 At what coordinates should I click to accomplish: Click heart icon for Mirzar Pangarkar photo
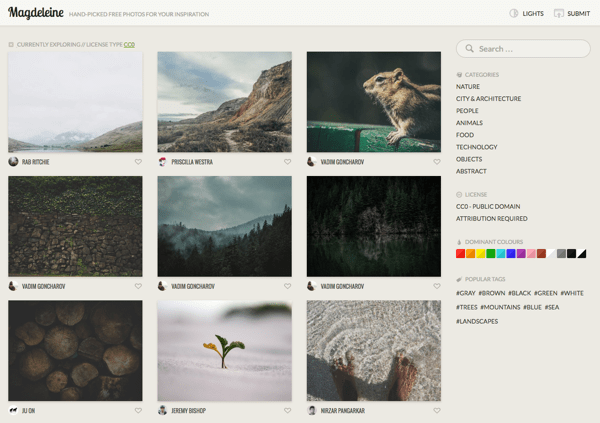[436, 410]
